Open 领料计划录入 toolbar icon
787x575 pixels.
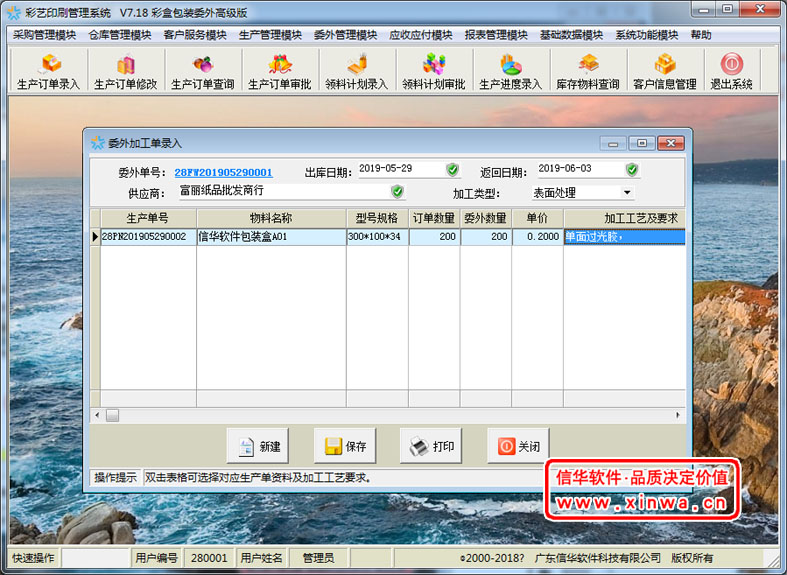(x=356, y=71)
